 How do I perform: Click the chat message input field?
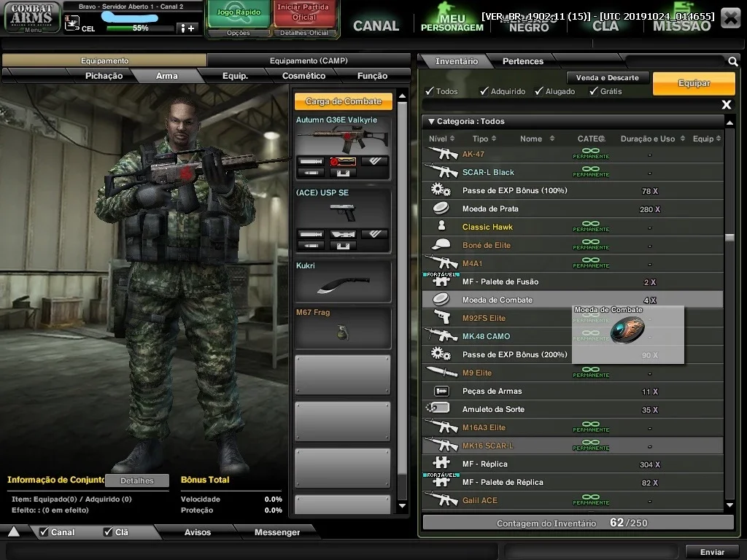[x=252, y=551]
